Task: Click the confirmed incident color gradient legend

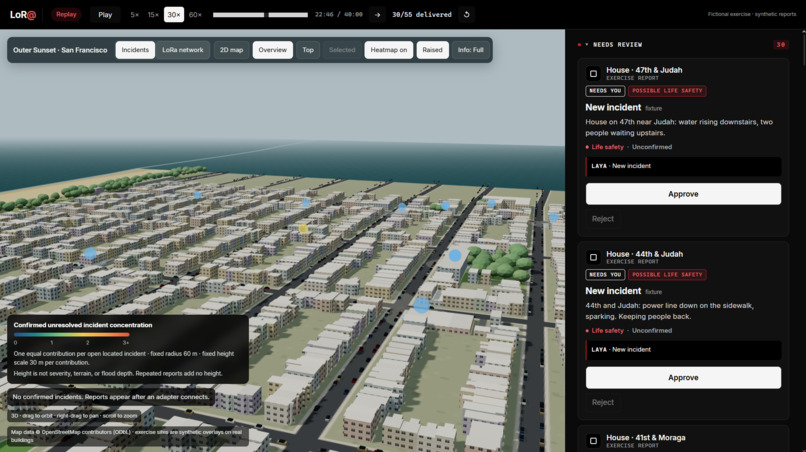Action: click(71, 335)
